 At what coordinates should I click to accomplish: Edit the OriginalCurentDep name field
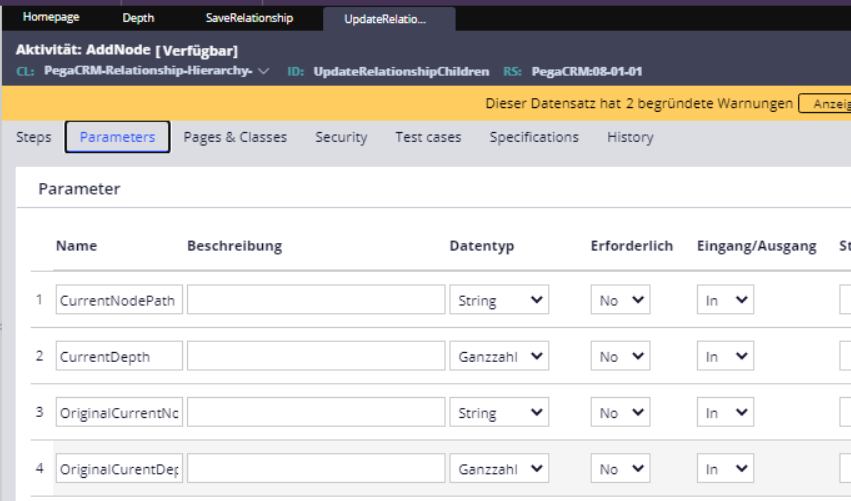(119, 468)
